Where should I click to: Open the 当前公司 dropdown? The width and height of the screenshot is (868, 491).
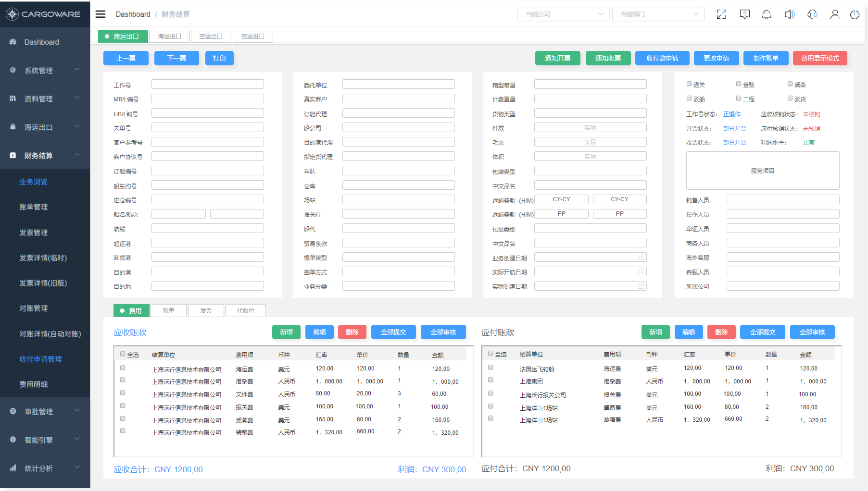click(563, 14)
